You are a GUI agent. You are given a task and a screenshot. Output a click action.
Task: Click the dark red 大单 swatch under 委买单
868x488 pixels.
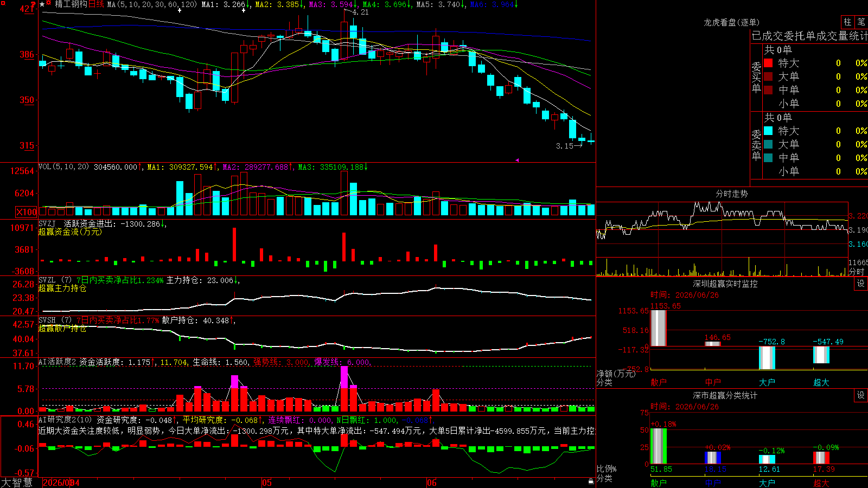(768, 76)
